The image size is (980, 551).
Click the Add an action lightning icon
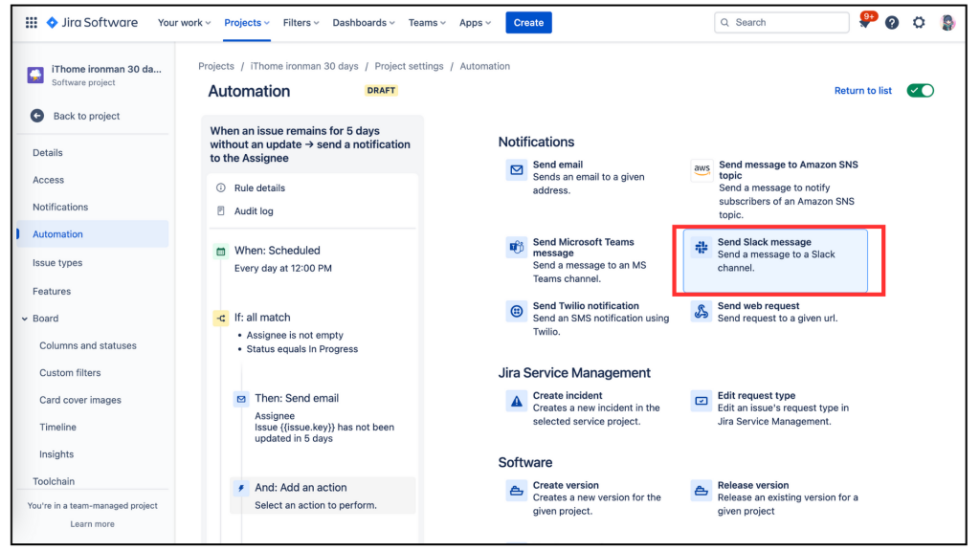coord(241,488)
